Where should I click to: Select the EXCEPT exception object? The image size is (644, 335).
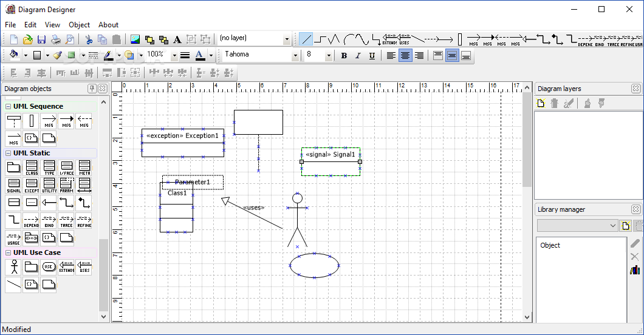pos(31,185)
